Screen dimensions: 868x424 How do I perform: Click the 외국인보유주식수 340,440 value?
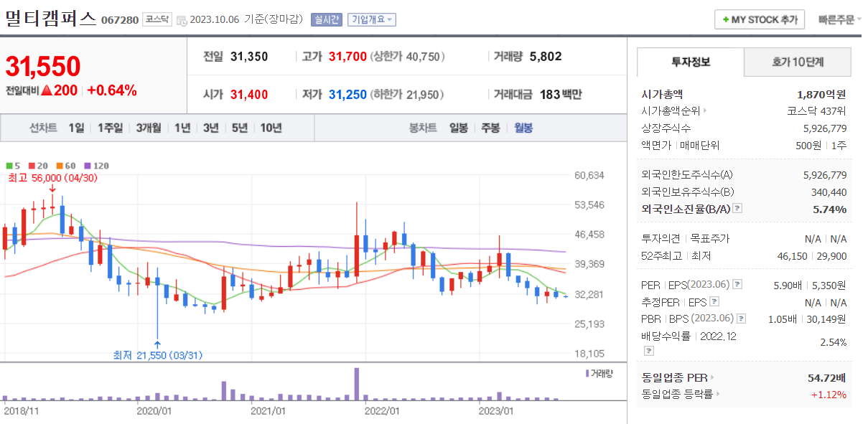click(830, 192)
